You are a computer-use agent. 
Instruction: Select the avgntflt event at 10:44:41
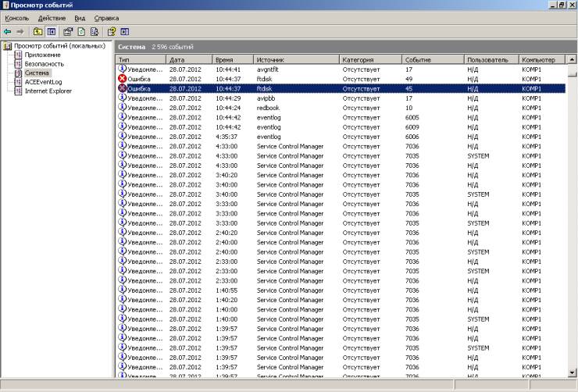(x=341, y=69)
